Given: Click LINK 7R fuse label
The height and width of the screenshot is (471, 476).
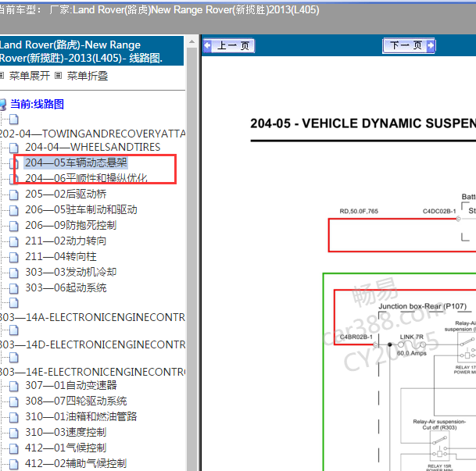Looking at the screenshot, I should coord(411,337).
